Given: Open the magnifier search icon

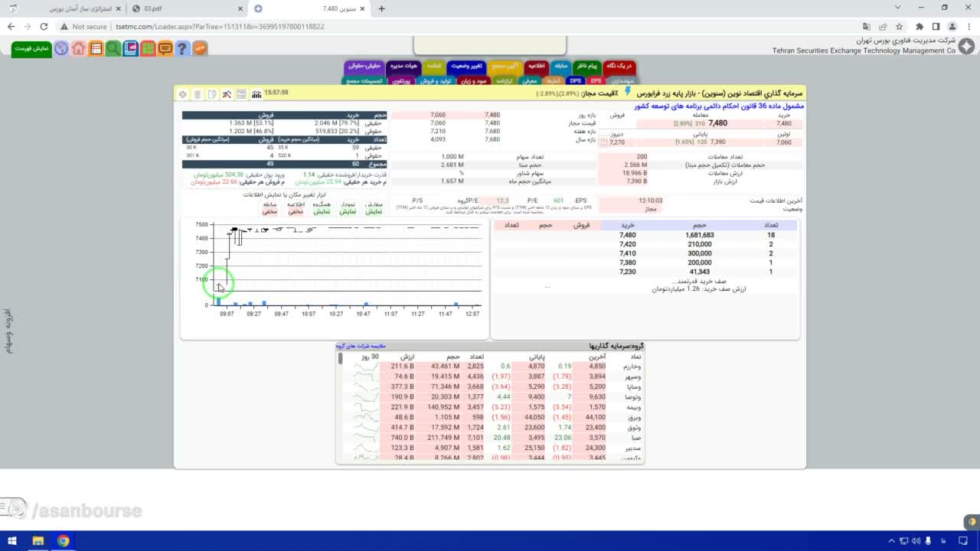Looking at the screenshot, I should [113, 48].
